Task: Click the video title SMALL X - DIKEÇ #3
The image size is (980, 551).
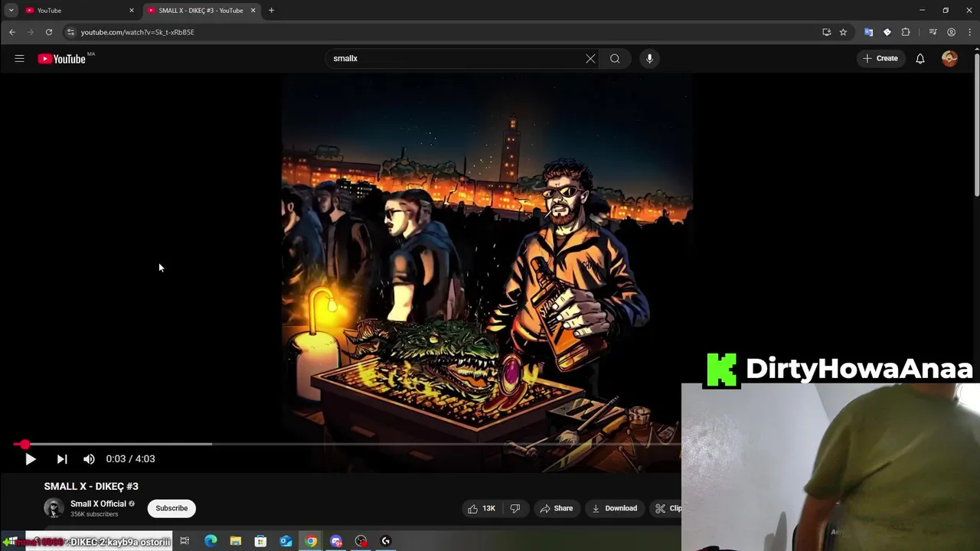Action: click(x=91, y=486)
